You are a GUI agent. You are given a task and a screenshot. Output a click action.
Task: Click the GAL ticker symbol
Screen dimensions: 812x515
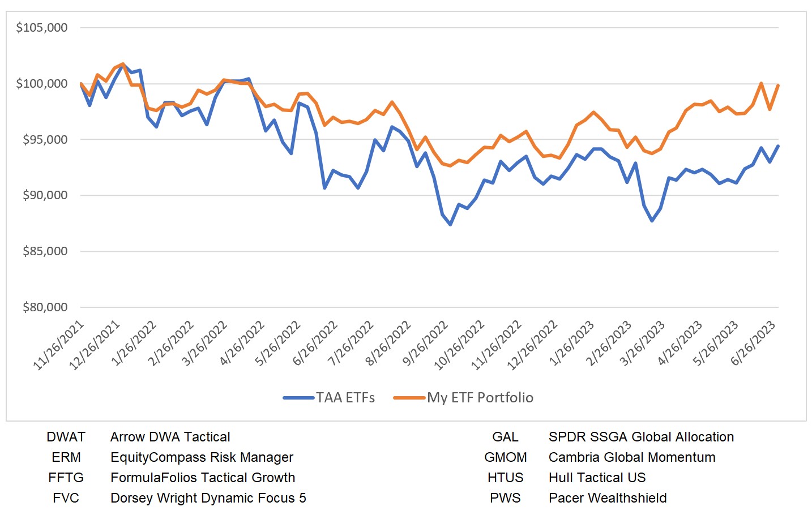coord(505,437)
